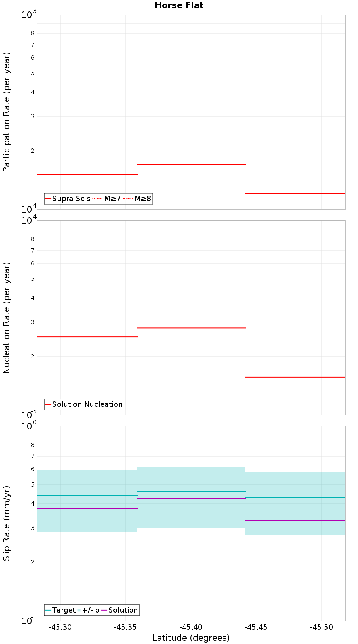Click the purple Solution legend entry
Screen dimensions: 358x644
tap(120, 610)
